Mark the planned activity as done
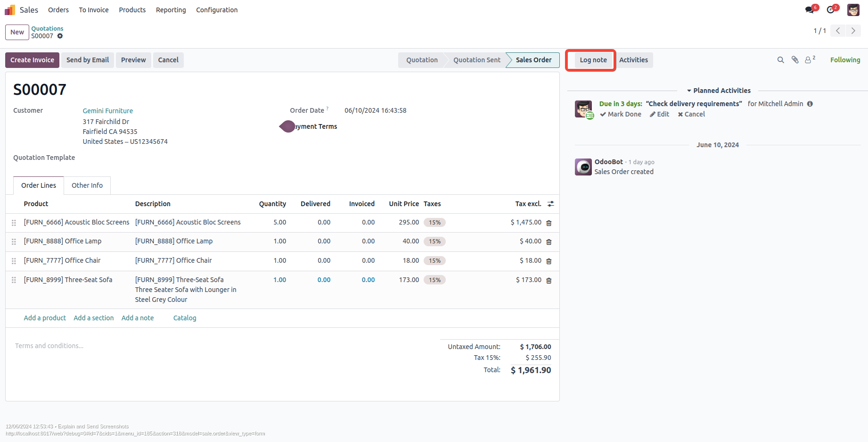 pos(621,114)
